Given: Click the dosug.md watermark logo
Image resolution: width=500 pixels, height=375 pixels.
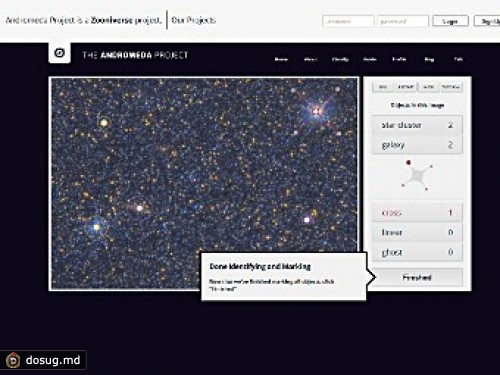Looking at the screenshot, I should 13,360.
